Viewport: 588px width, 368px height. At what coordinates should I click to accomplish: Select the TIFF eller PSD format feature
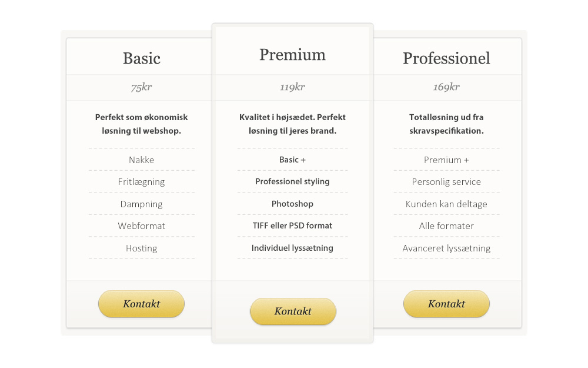[292, 226]
